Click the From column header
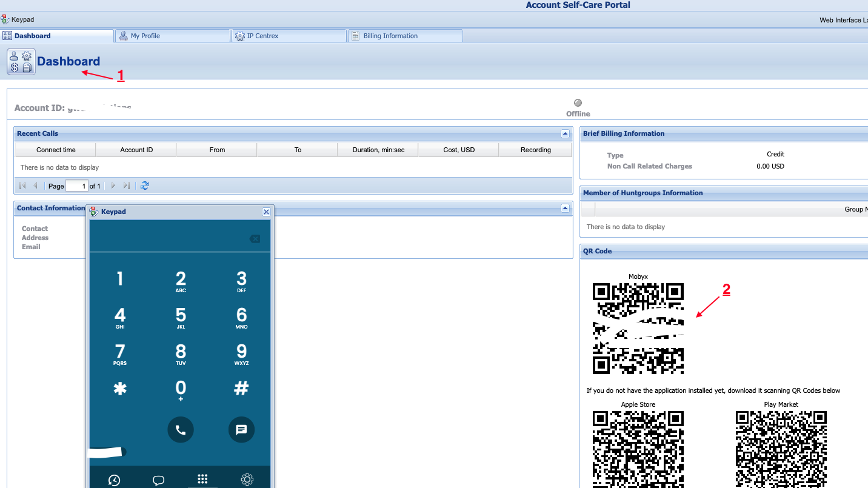 tap(216, 150)
